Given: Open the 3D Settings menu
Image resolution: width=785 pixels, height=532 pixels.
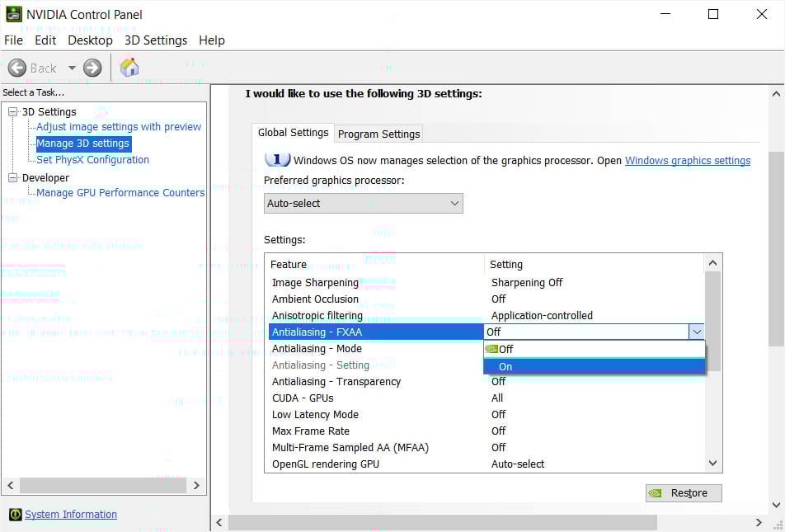Looking at the screenshot, I should tap(156, 40).
